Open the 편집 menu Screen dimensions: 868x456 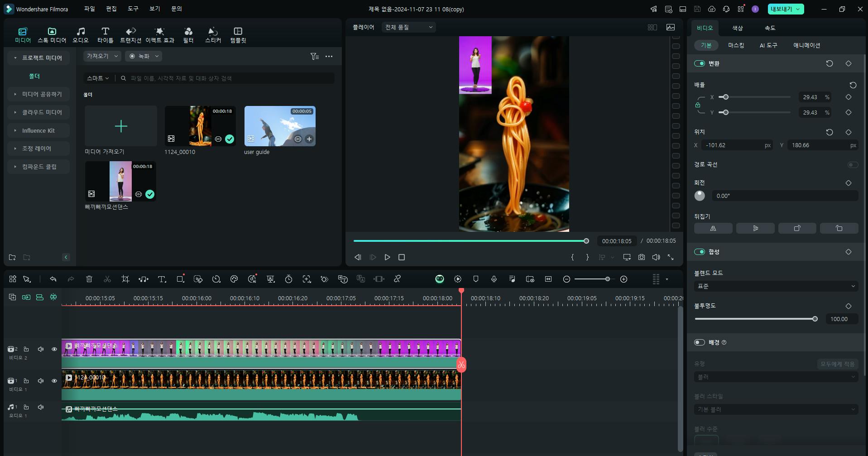pos(111,9)
